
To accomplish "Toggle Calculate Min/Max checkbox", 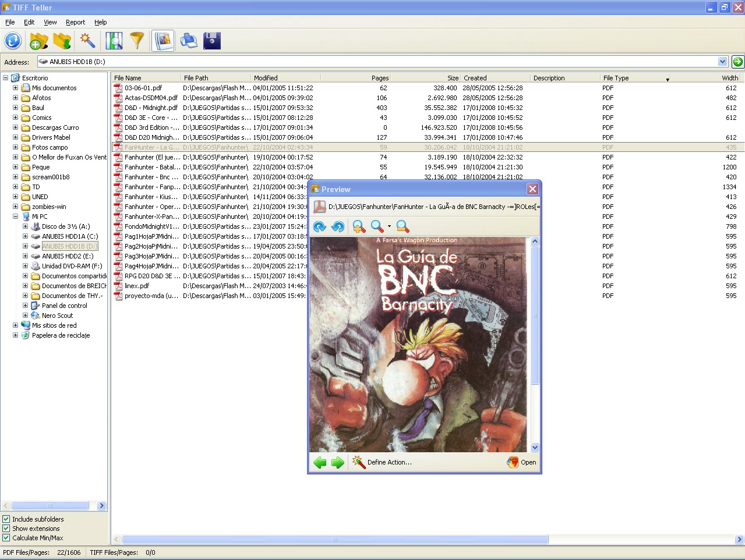I will pyautogui.click(x=6, y=538).
